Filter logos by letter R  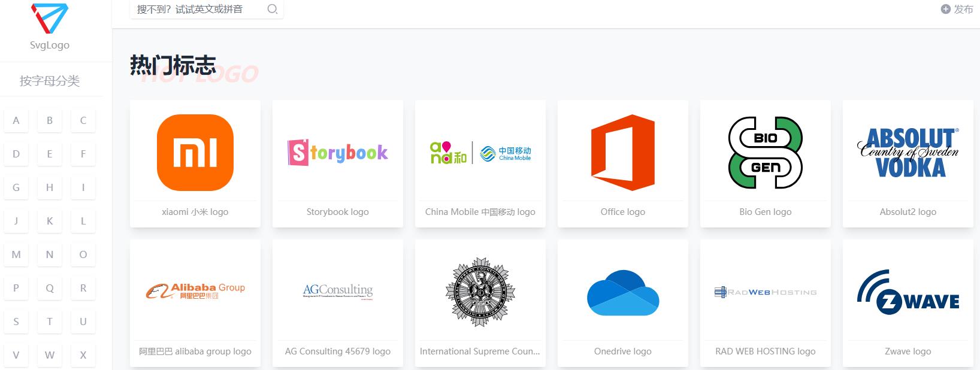point(83,288)
